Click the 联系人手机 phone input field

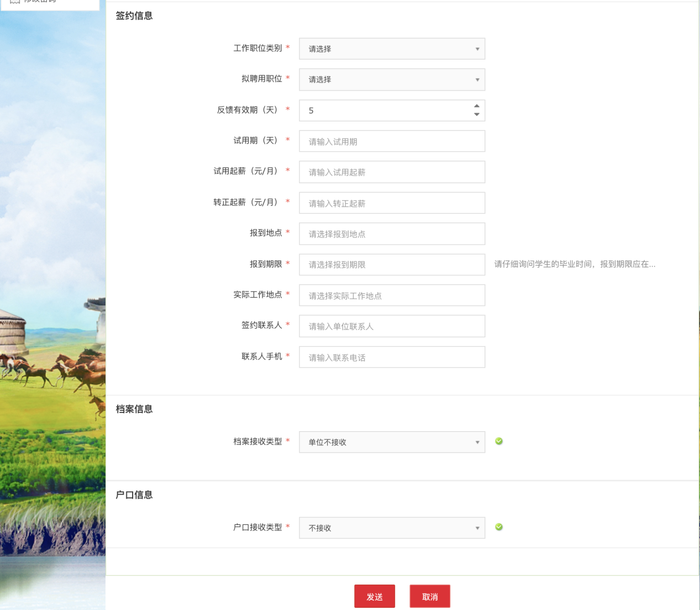[392, 357]
